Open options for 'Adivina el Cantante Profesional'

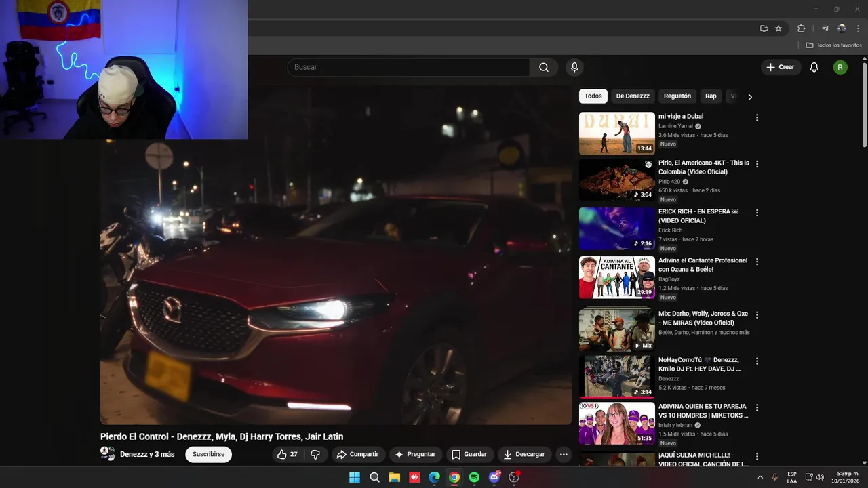pos(757,262)
